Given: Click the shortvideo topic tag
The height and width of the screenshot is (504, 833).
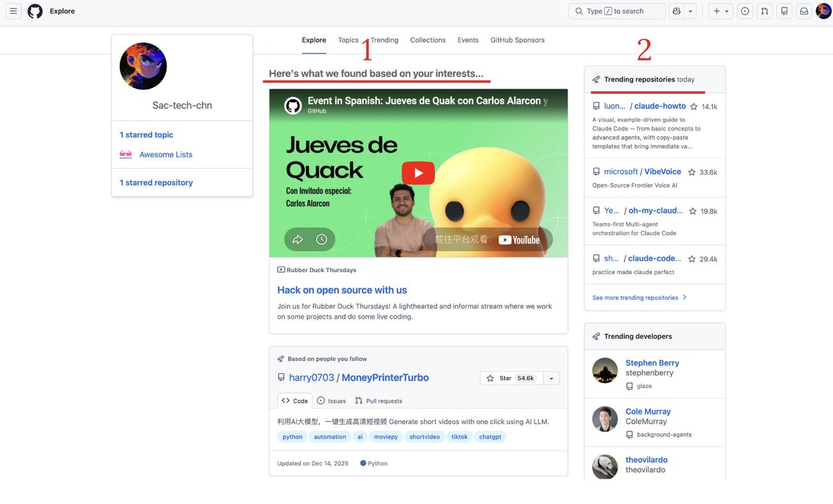Looking at the screenshot, I should (425, 437).
